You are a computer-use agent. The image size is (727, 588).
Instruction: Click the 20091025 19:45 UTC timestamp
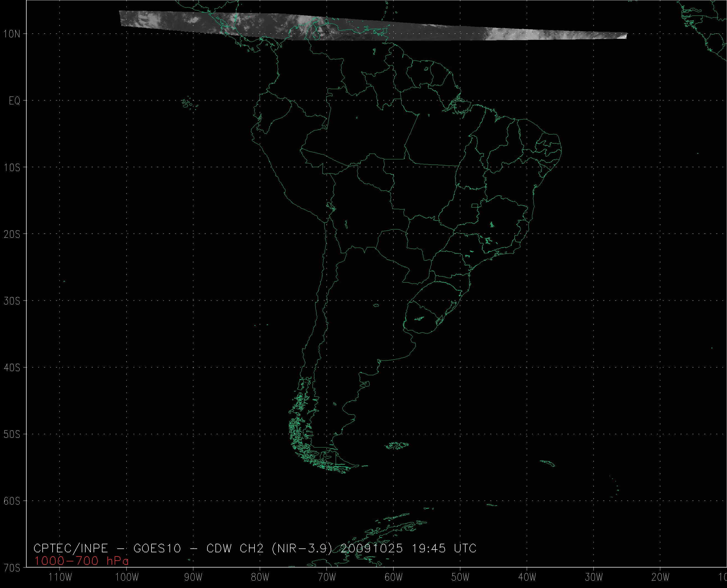coord(409,548)
